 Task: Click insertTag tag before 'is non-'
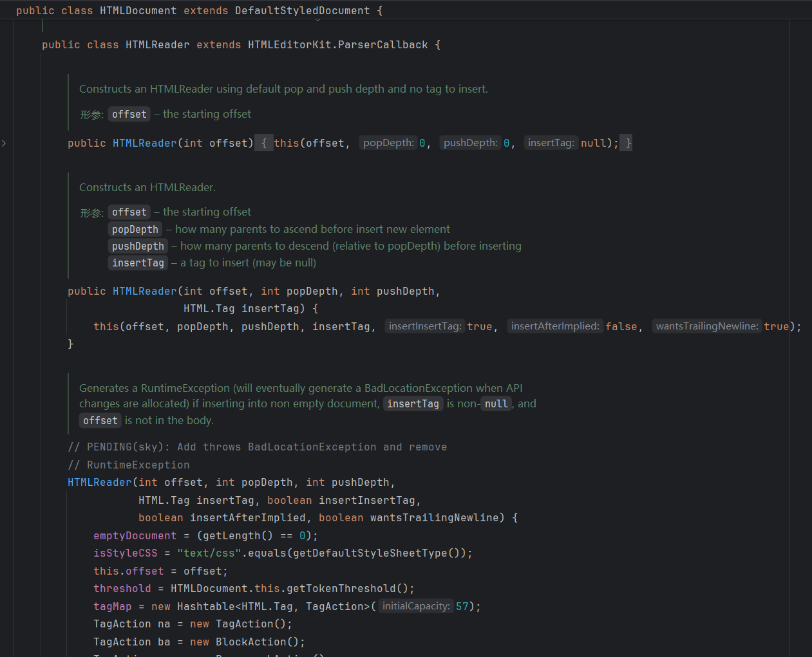413,404
